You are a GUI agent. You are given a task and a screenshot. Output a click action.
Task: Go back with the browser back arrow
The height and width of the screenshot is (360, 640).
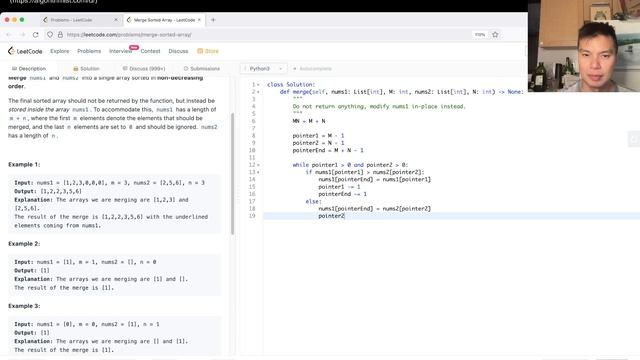(x=9, y=35)
